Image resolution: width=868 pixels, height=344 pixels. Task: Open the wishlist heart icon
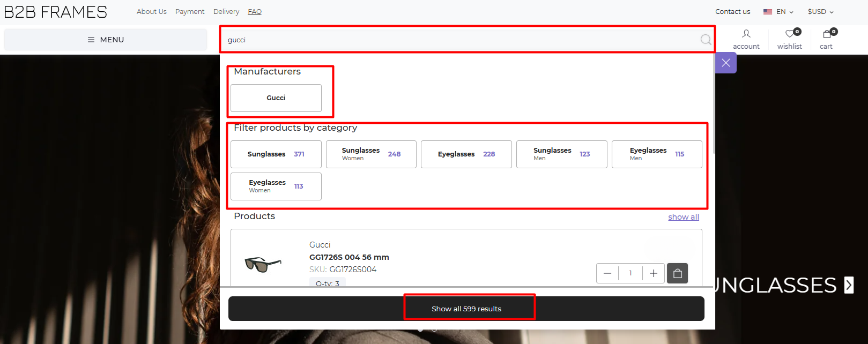pyautogui.click(x=790, y=34)
